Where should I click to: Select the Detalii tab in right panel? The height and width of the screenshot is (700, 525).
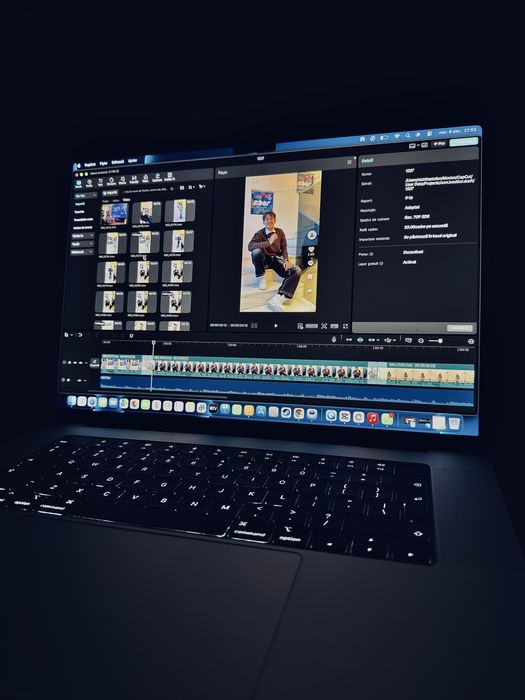click(x=367, y=161)
